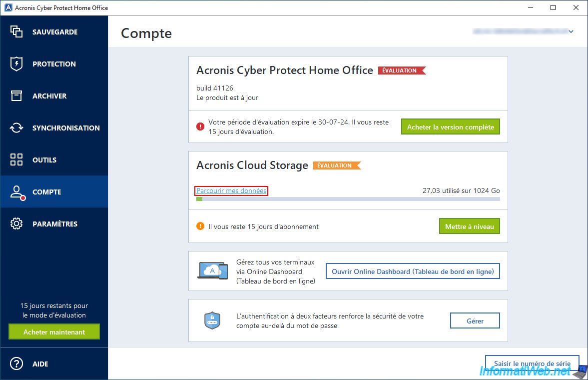
Task: Go to PROTECTION section
Action: [54, 64]
